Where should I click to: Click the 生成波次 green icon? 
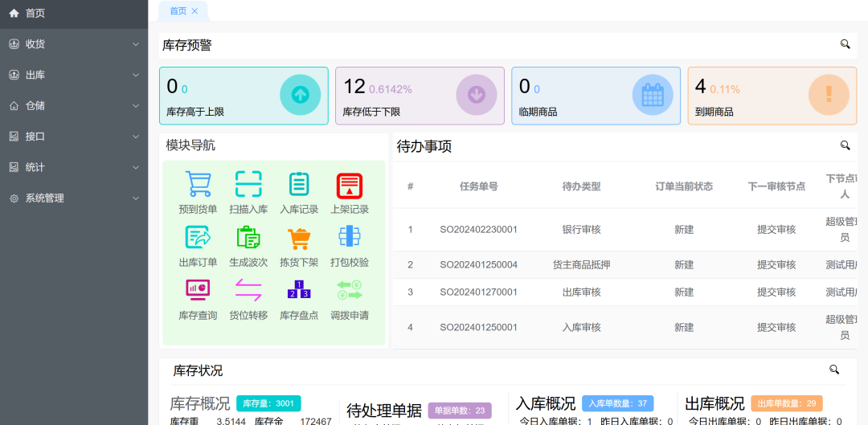tap(248, 238)
